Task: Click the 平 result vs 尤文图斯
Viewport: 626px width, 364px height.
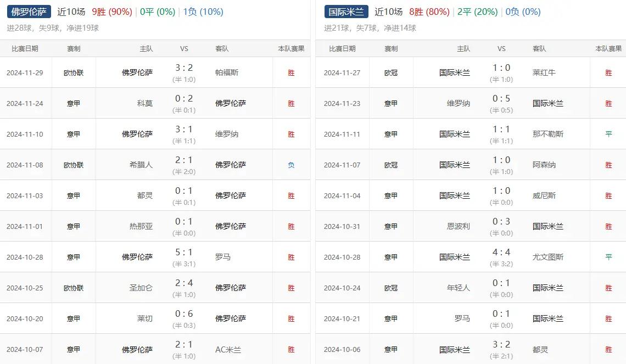Action: pyautogui.click(x=608, y=257)
